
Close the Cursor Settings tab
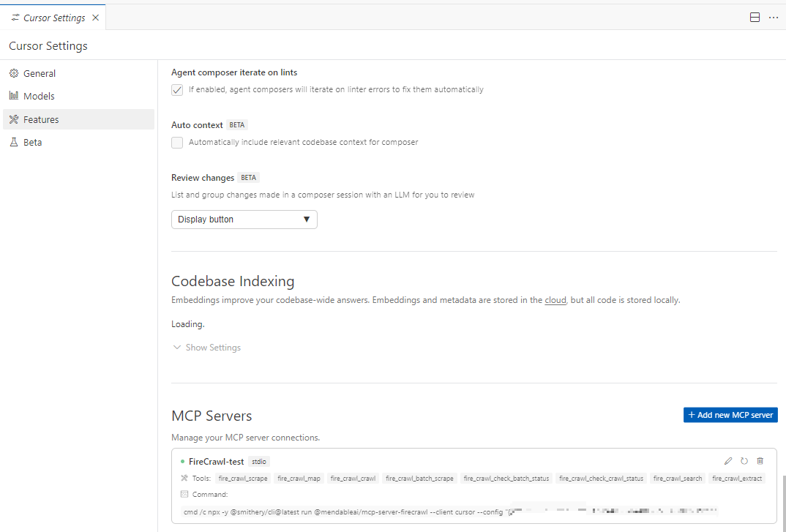click(x=95, y=18)
